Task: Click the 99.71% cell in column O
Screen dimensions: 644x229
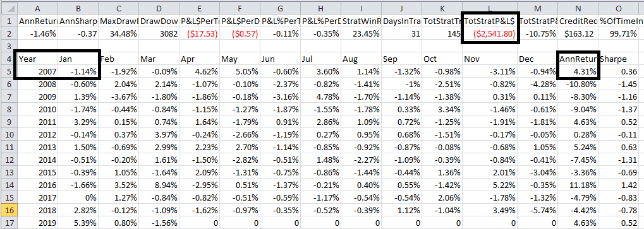Action: [x=621, y=33]
